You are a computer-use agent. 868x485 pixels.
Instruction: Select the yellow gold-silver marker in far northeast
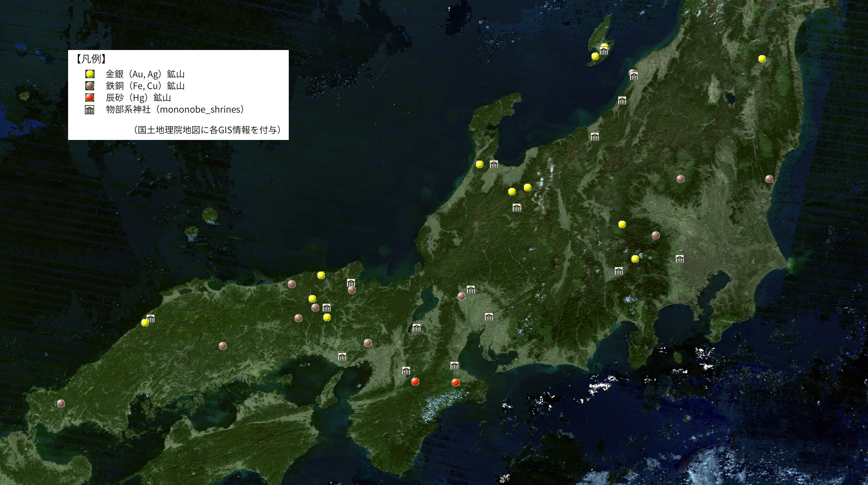[x=762, y=59]
